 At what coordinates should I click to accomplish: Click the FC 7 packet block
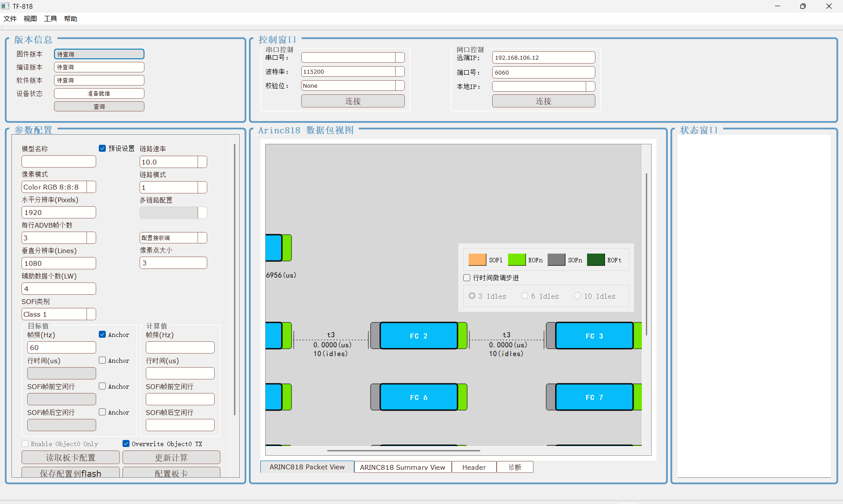594,397
